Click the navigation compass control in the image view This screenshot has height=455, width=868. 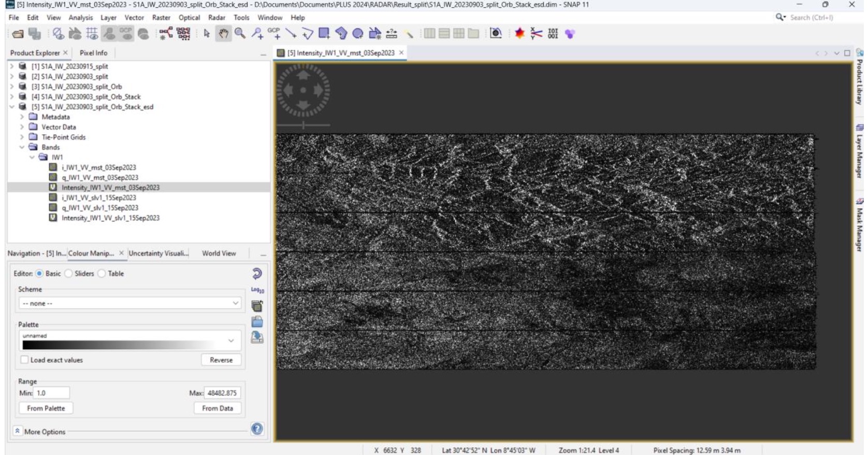303,90
